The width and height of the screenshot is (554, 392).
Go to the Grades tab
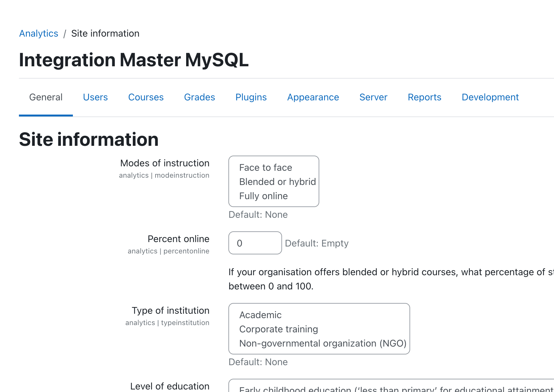pyautogui.click(x=199, y=97)
